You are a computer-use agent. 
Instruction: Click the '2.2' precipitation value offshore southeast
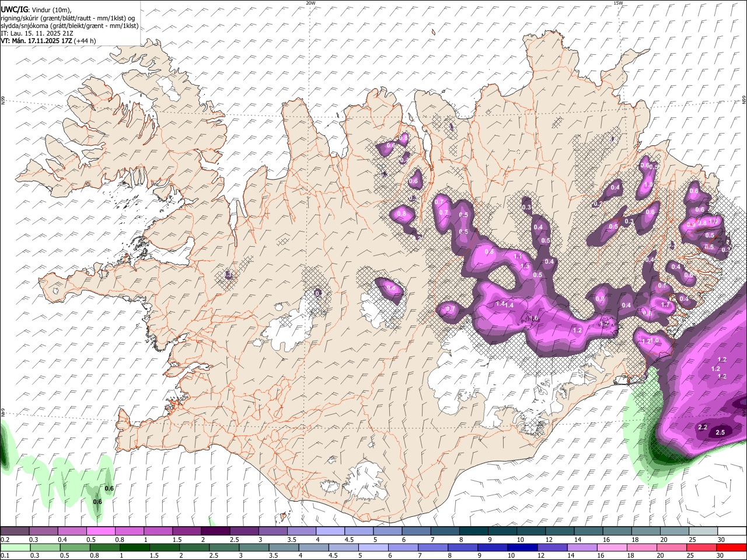(703, 428)
